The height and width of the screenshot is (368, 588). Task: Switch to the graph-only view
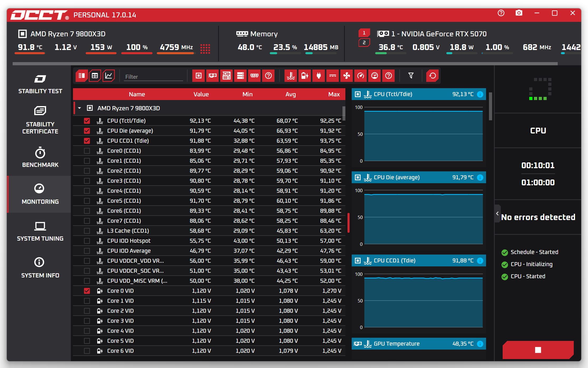(x=109, y=76)
